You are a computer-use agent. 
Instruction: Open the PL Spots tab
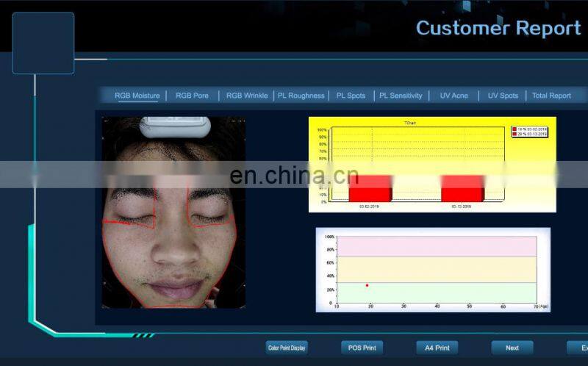[351, 96]
